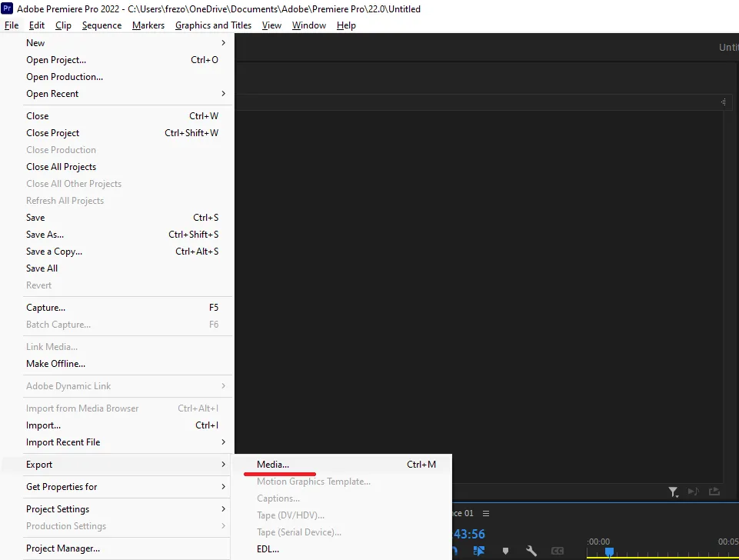Click the blue timecode ending in 43:56
The image size is (739, 560).
[469, 534]
